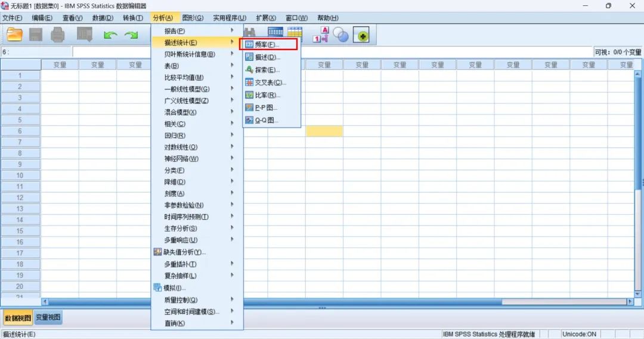
Task: Expand the 表(B) submenu arrow
Action: tap(232, 65)
